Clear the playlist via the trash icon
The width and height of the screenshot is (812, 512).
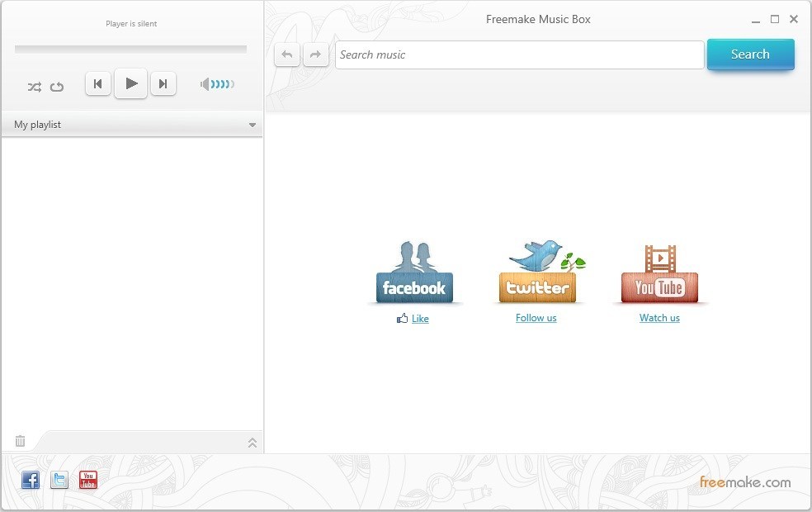coord(20,441)
